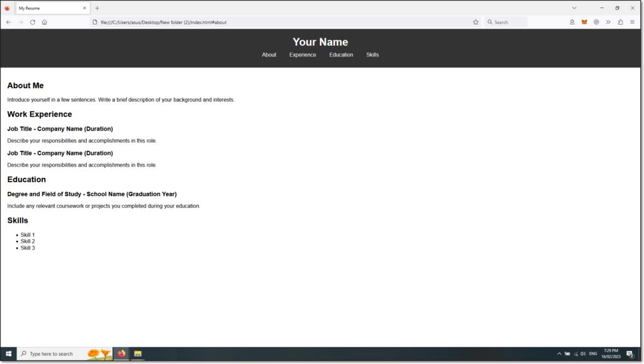
Task: Go to the browser home page
Action: 45,22
